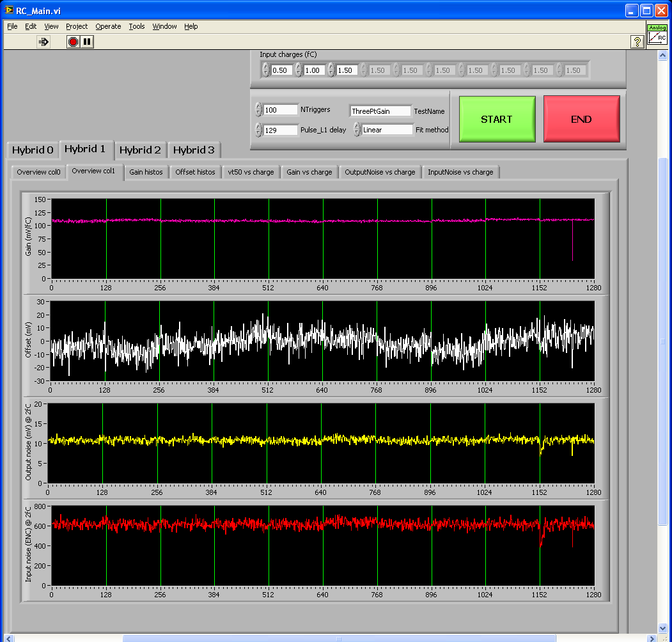This screenshot has height=642, width=672.
Task: Click the Analog RC VI icon
Action: pos(657,35)
